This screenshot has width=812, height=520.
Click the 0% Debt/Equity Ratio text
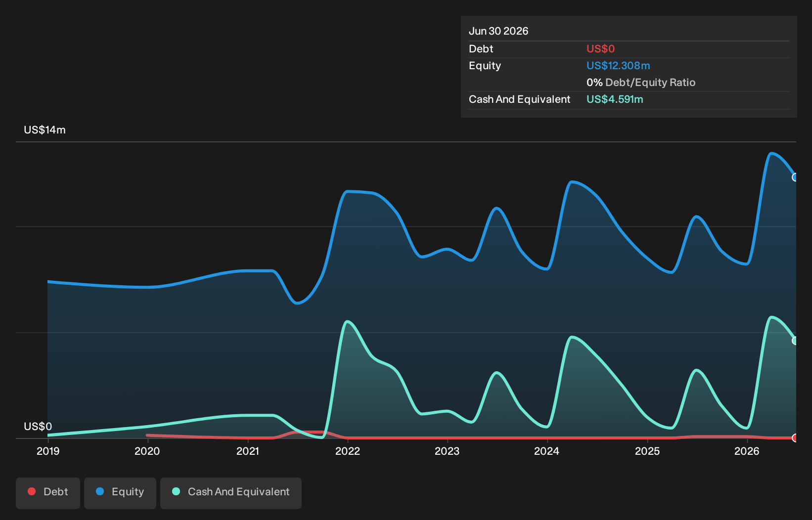click(641, 83)
